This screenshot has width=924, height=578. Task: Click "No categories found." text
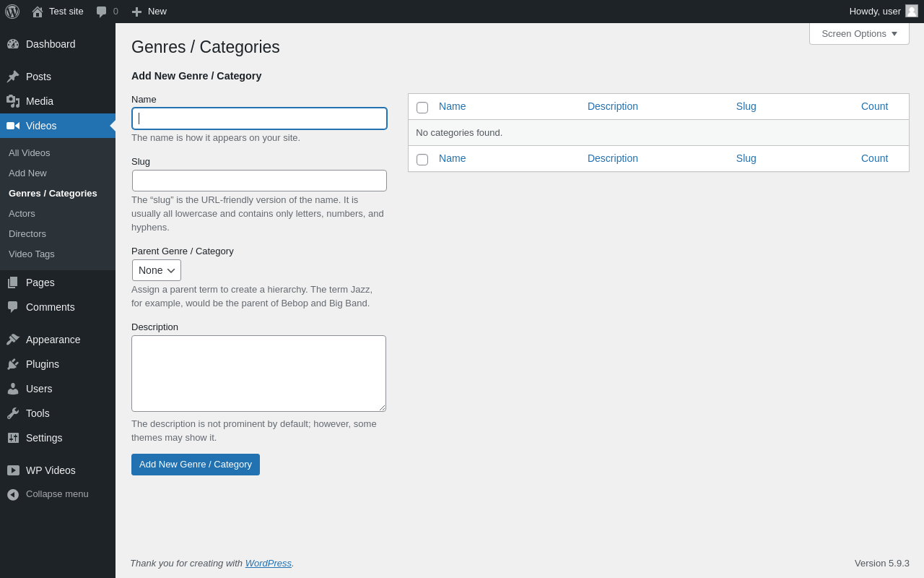click(459, 133)
